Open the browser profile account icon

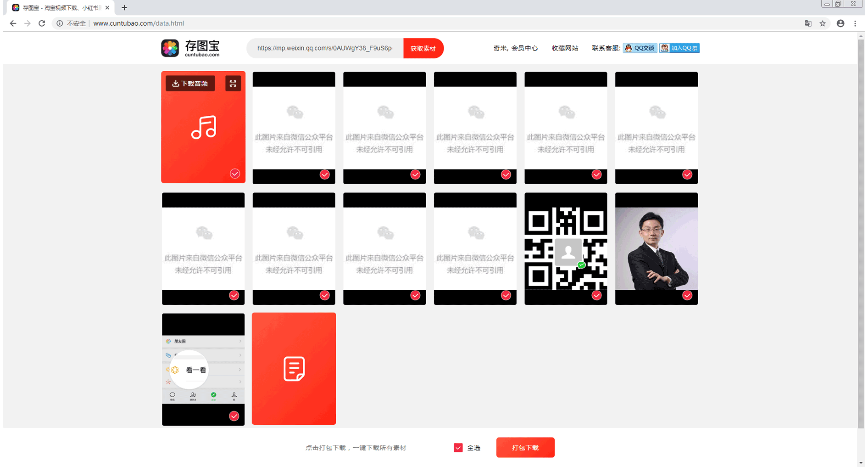coord(840,23)
